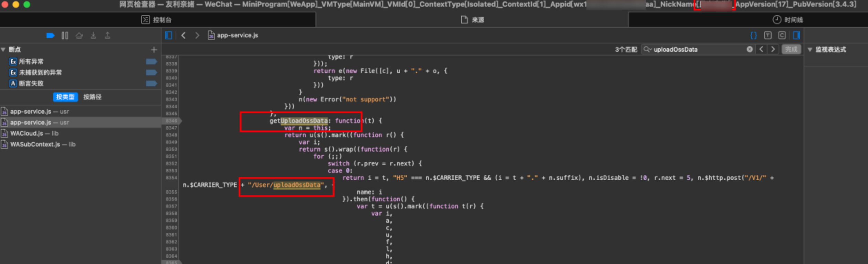This screenshot has height=264, width=868.
Task: Collapse the 监视表达式 watch expressions section
Action: point(810,50)
